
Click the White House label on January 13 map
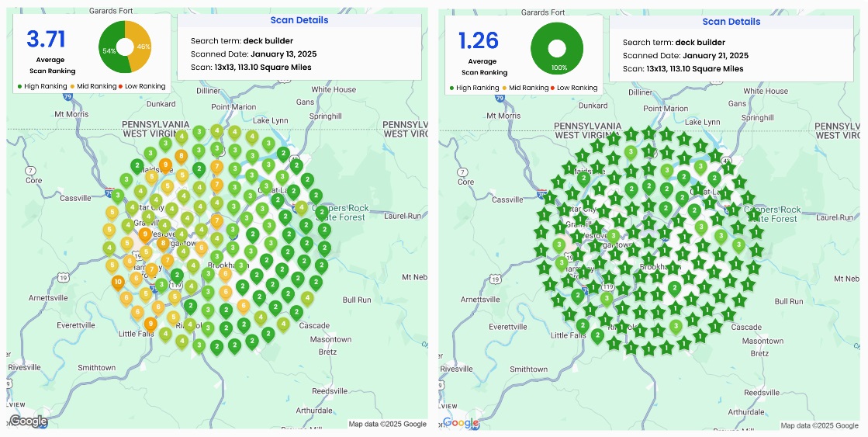pos(334,89)
